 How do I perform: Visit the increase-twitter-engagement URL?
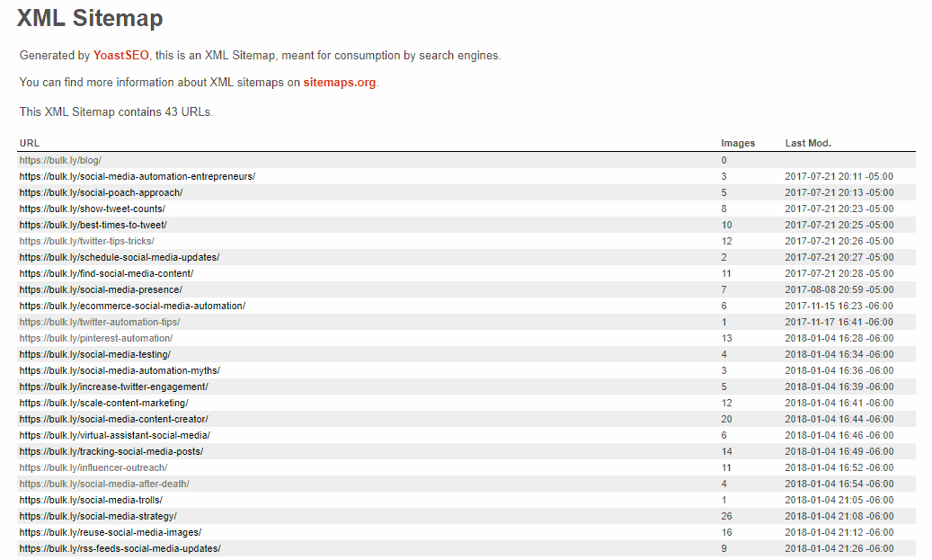[x=113, y=387]
